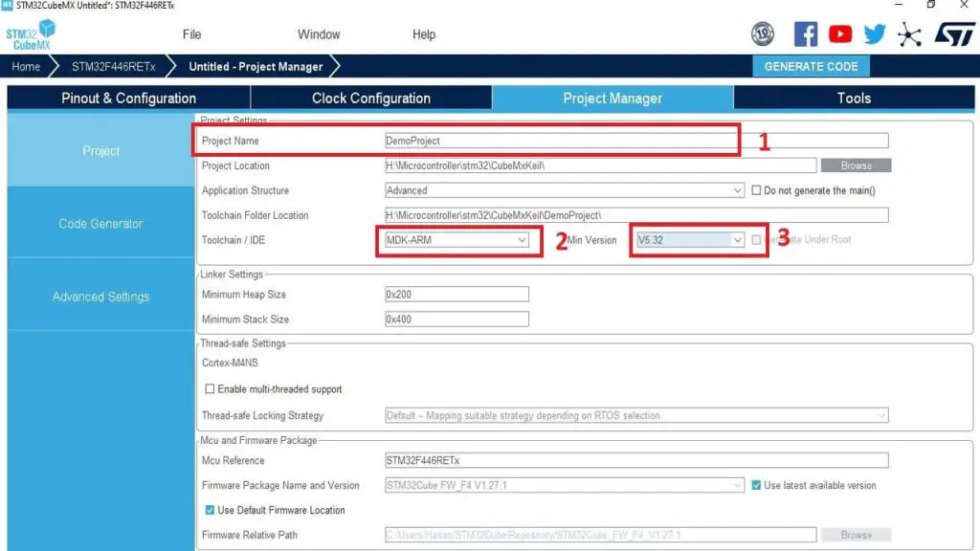Screen dimensions: 980x551
Task: Open the Code Generator side tab
Action: click(x=100, y=224)
